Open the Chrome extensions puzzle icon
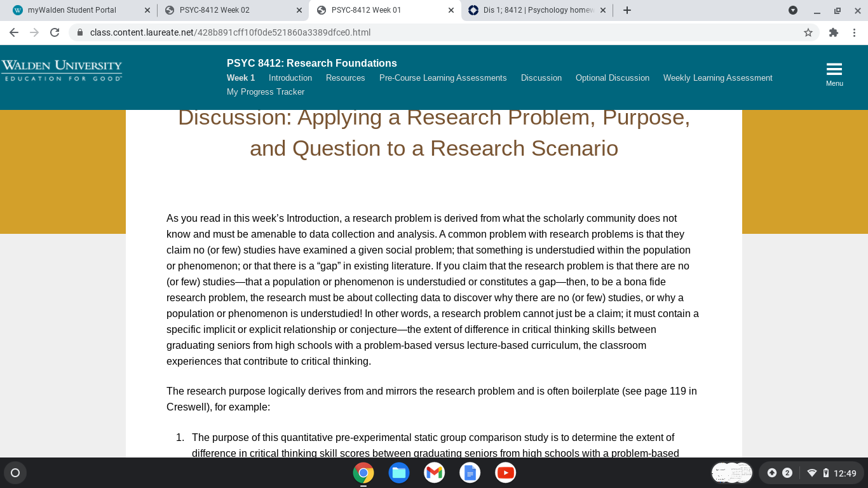This screenshot has width=868, height=488. click(834, 32)
